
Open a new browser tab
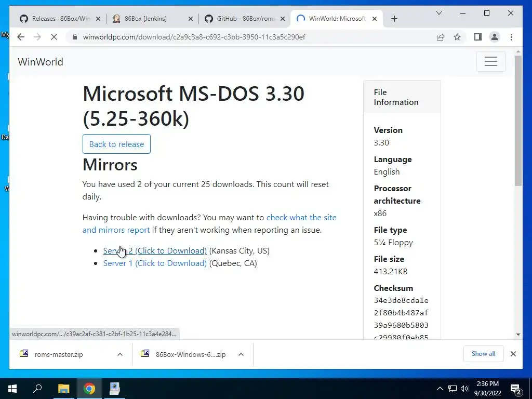pyautogui.click(x=394, y=19)
